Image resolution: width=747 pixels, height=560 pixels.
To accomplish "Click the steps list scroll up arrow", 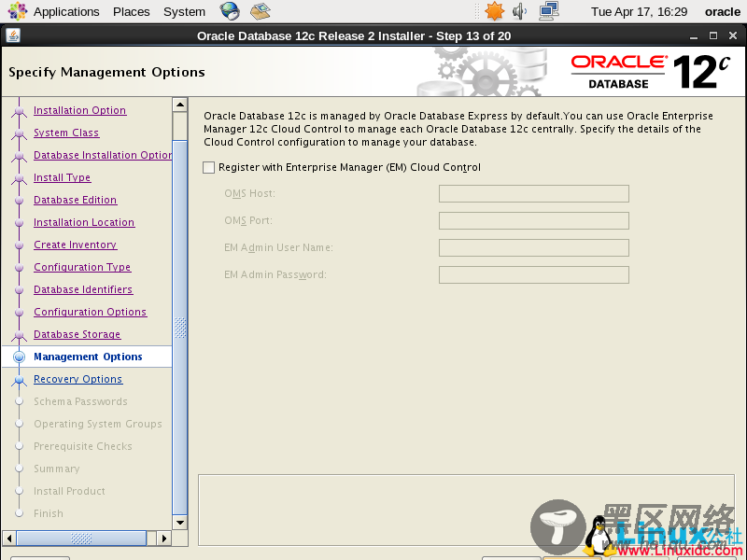I will [x=180, y=105].
